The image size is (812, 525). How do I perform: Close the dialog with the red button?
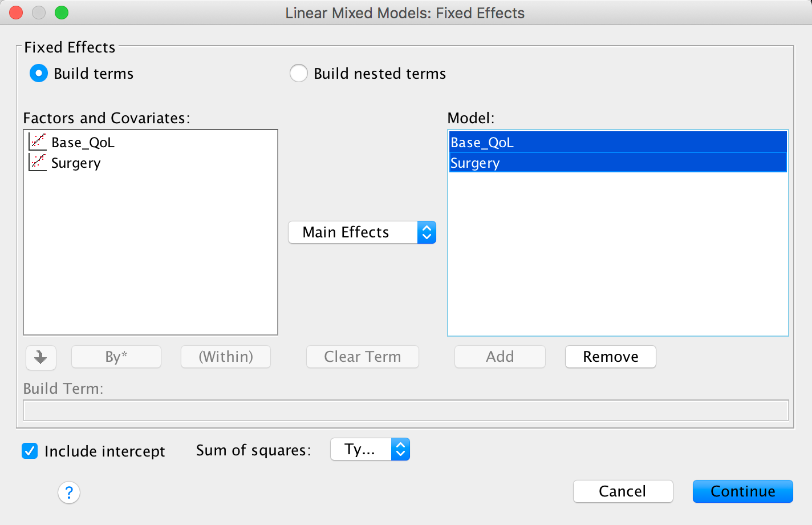pos(16,13)
